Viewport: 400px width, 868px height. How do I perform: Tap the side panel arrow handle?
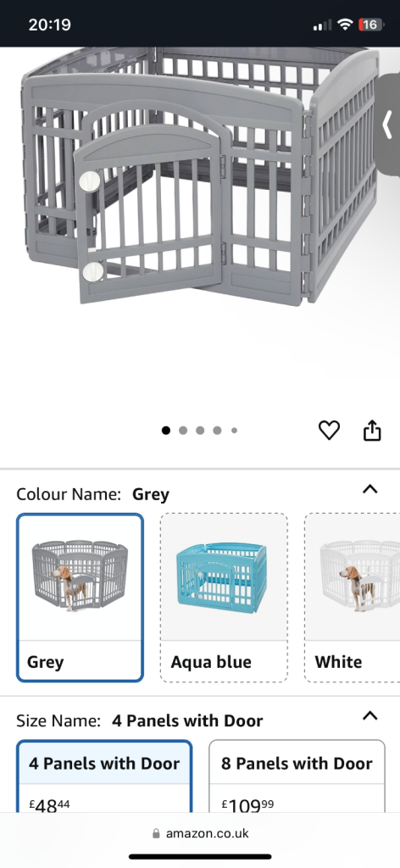(x=387, y=125)
